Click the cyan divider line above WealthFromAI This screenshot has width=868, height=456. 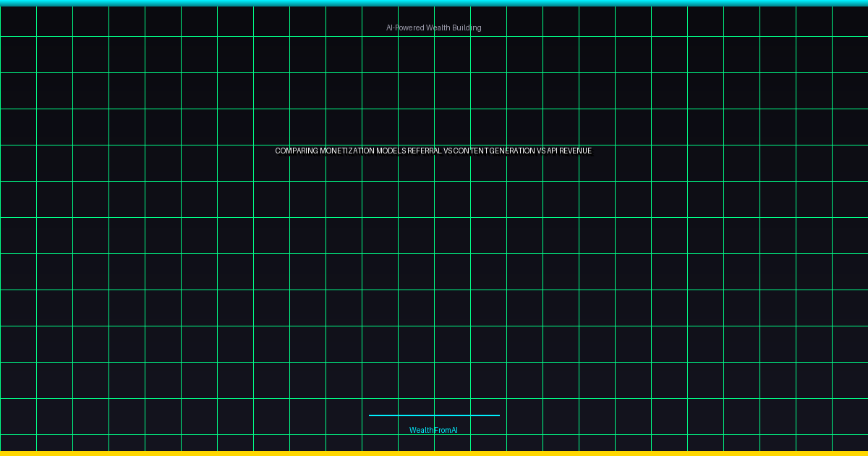(x=434, y=415)
